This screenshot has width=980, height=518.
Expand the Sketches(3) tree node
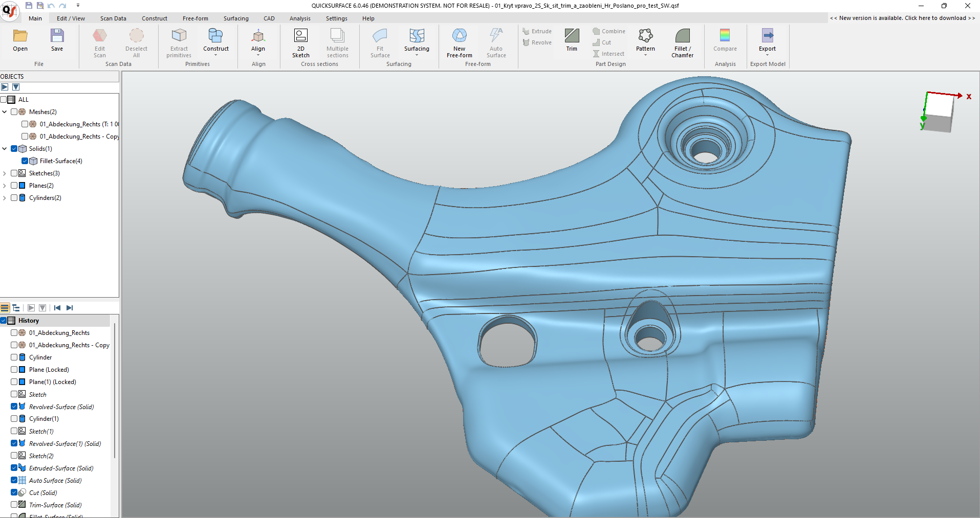[5, 173]
